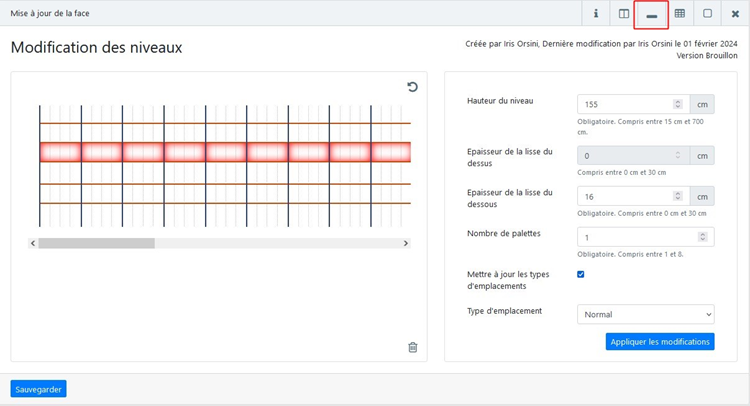Viewport: 750px width, 406px height.
Task: Click the 'Hauteur du niveau' stepper arrows
Action: pos(677,104)
